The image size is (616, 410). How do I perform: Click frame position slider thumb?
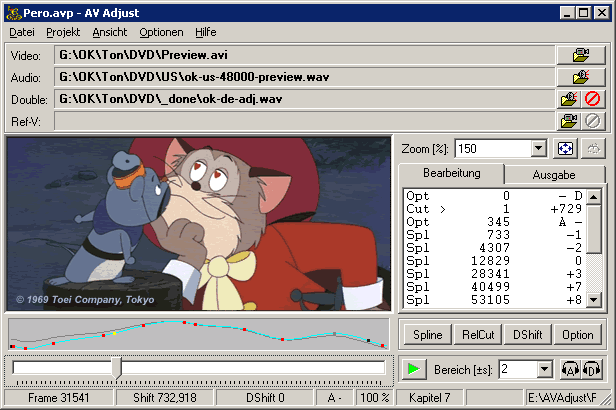point(116,368)
